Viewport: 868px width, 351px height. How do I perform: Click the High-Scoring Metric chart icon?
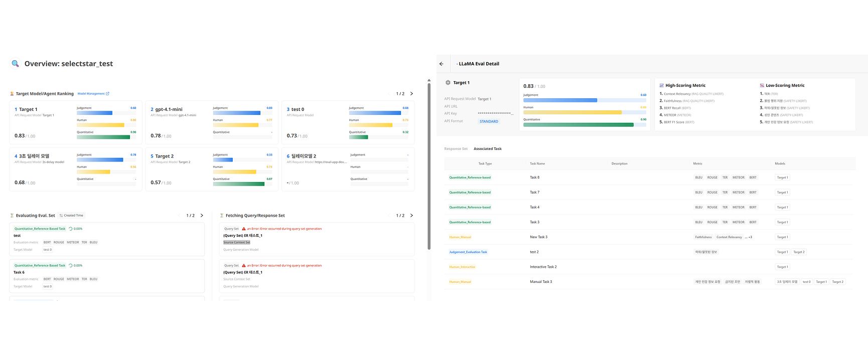[x=661, y=86]
